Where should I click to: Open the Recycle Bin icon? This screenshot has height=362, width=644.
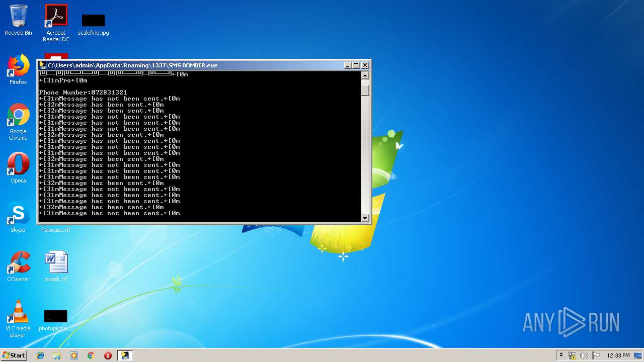pos(18,20)
